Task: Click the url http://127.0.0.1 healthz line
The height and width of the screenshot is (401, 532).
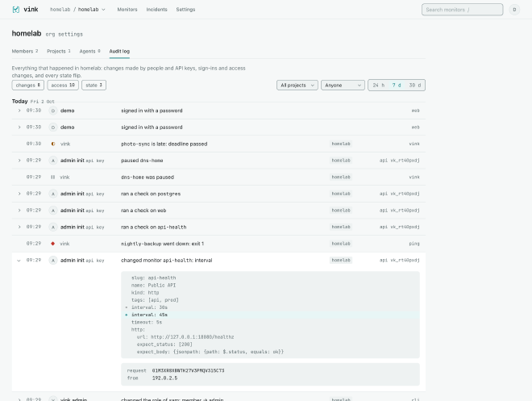Action: click(x=185, y=337)
